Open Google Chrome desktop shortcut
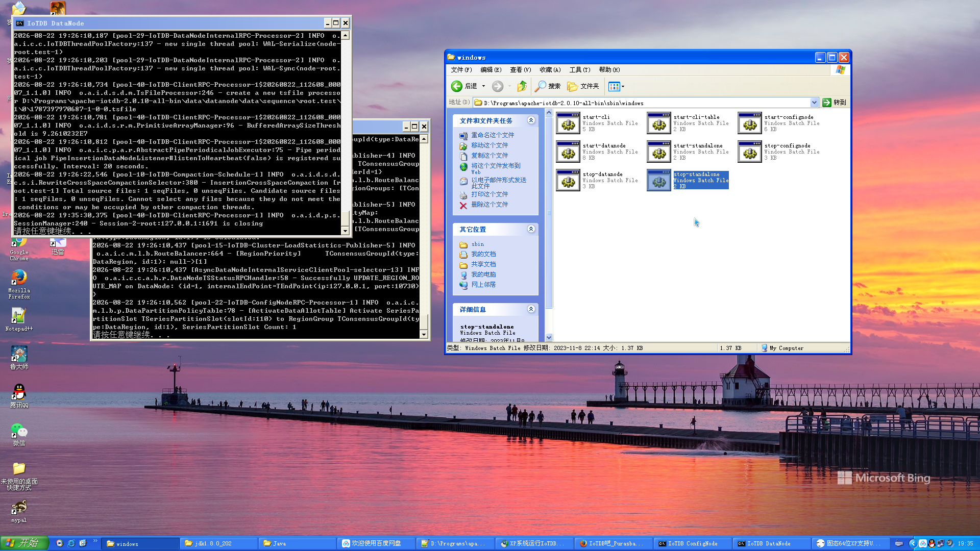 pos(19,248)
